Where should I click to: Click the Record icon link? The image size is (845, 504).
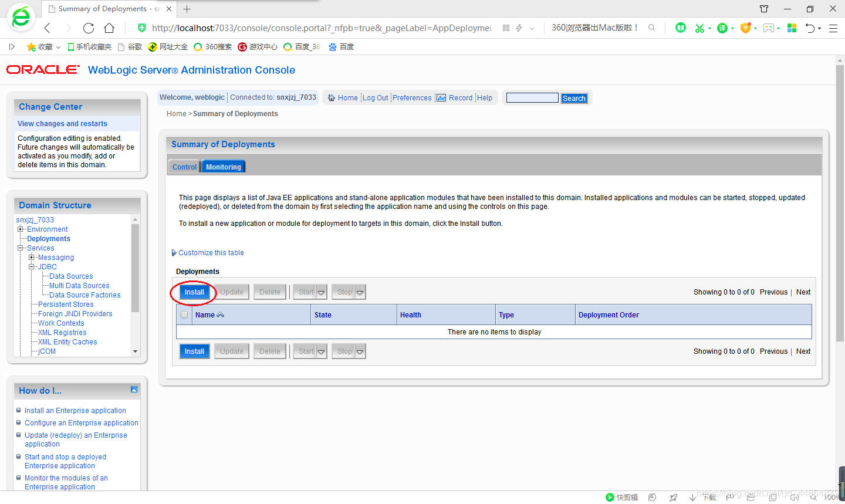click(455, 98)
